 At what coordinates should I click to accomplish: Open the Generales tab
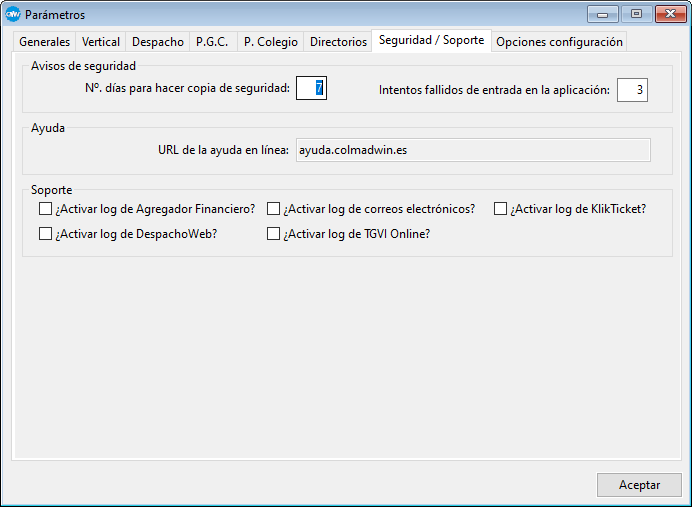45,42
